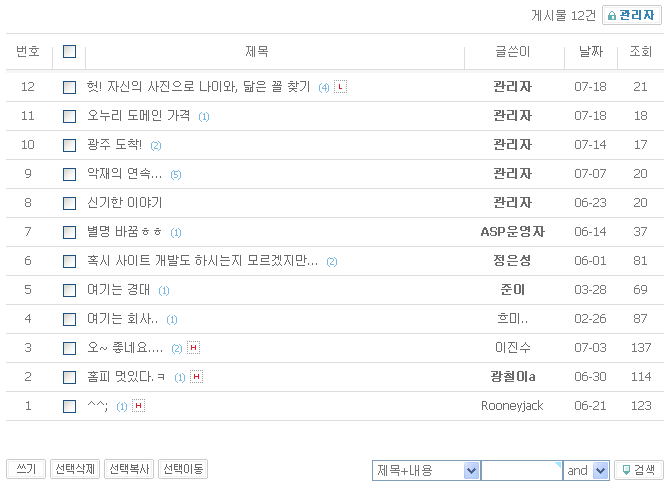
Task: Check the box for 홈피 멋있다 post
Action: coord(69,377)
